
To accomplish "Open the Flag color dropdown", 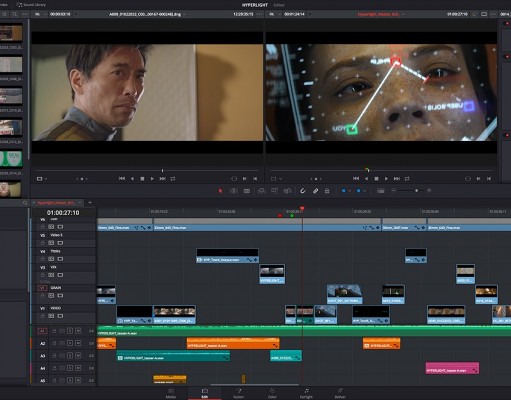I will (349, 191).
